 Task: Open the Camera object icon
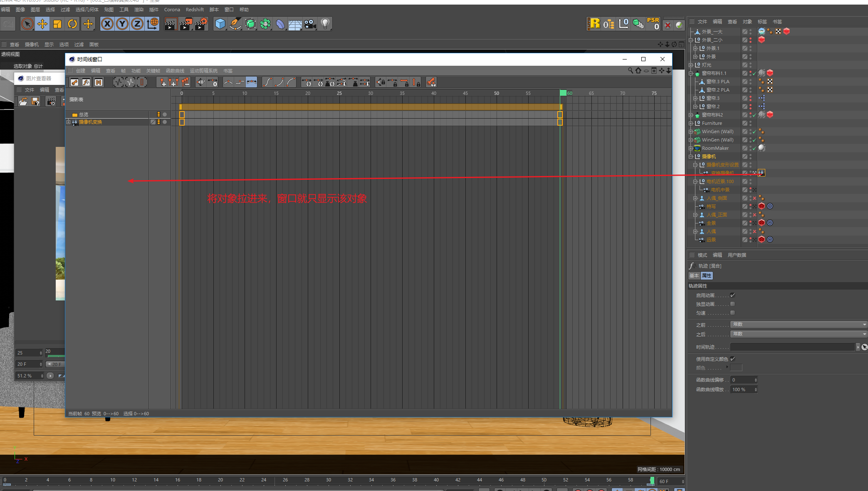310,24
